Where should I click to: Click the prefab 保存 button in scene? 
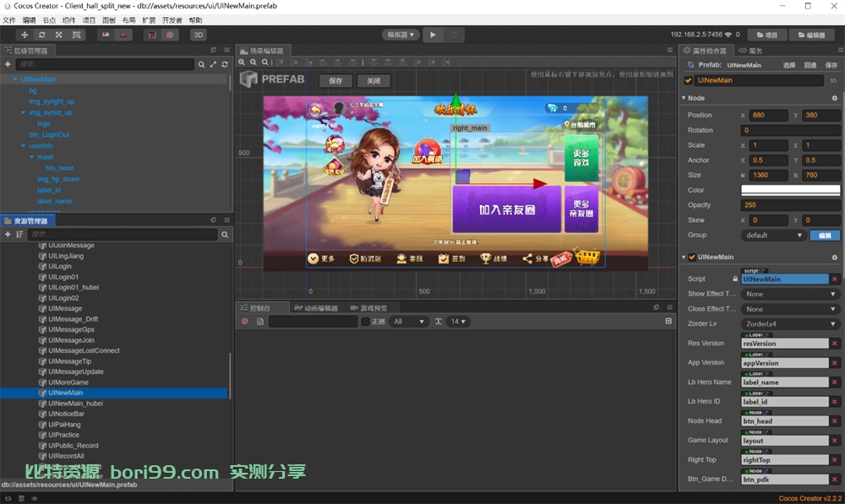pyautogui.click(x=335, y=81)
